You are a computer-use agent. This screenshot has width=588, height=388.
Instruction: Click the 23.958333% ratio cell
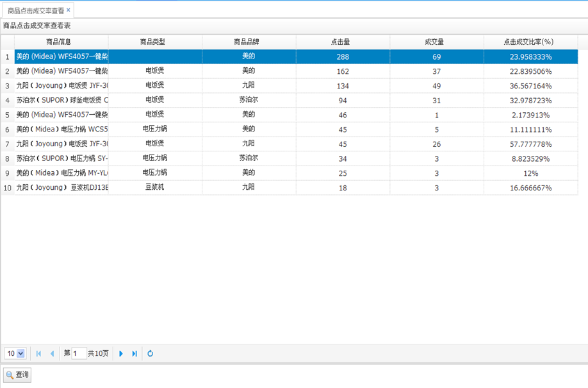point(530,56)
